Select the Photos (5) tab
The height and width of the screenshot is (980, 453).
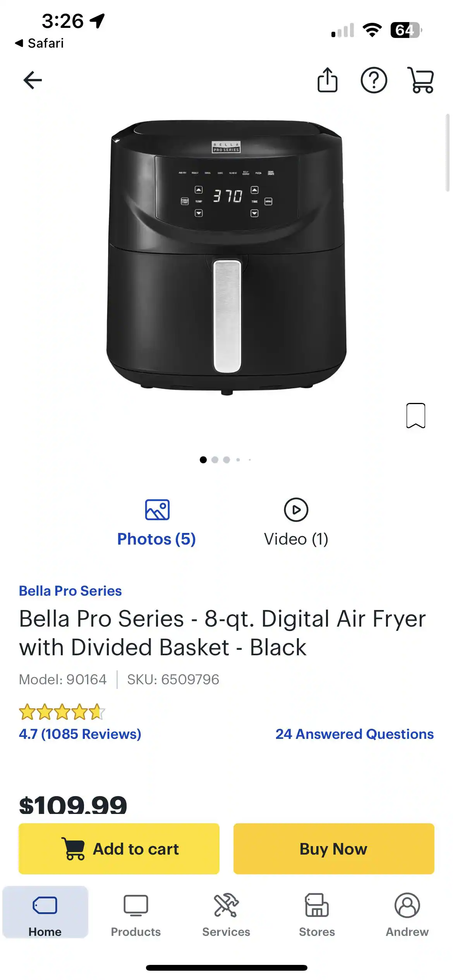pyautogui.click(x=156, y=522)
